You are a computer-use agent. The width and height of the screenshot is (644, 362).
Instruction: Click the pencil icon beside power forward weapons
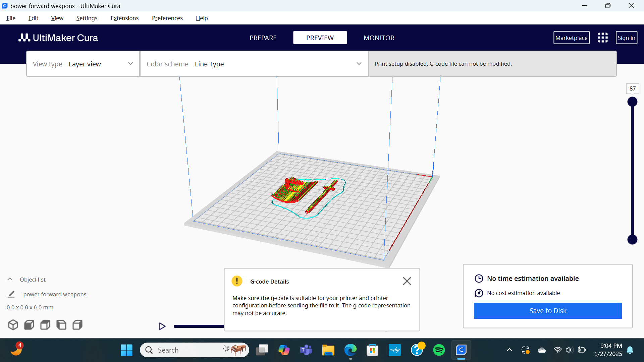pyautogui.click(x=11, y=294)
